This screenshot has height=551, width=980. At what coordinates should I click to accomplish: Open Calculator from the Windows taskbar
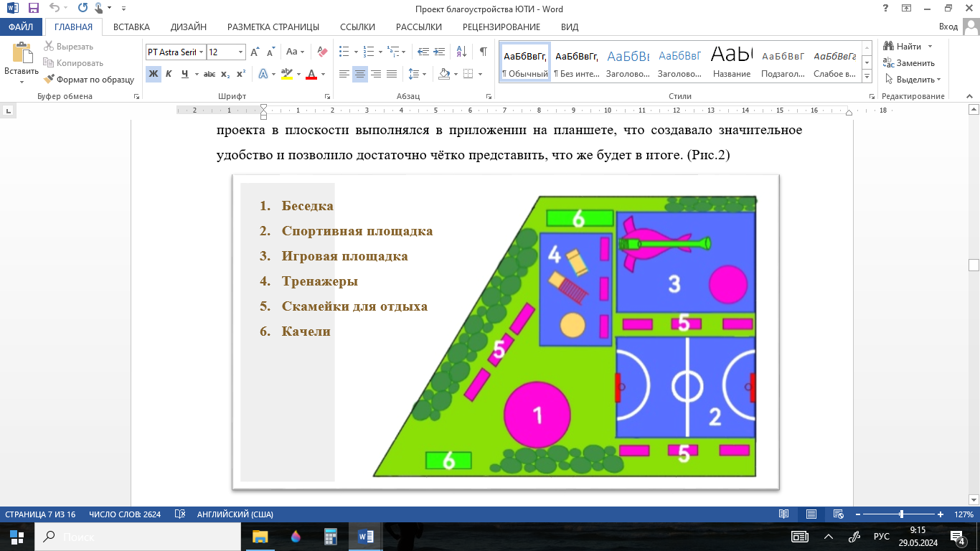[331, 537]
